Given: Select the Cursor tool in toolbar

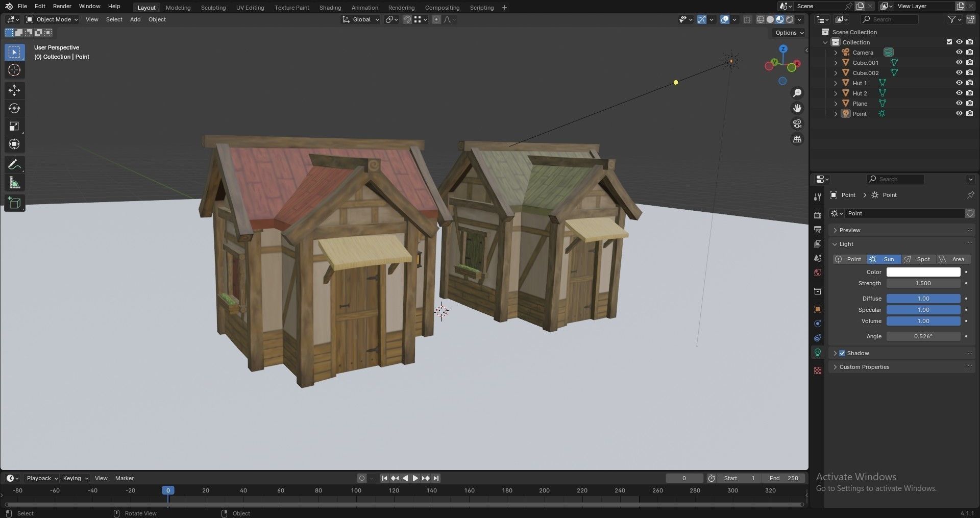Looking at the screenshot, I should pos(14,70).
